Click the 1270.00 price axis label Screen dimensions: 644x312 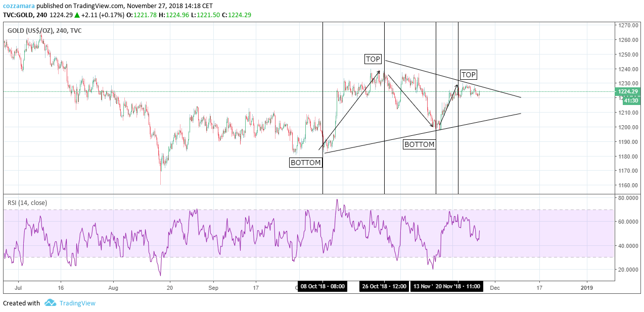[x=629, y=25]
